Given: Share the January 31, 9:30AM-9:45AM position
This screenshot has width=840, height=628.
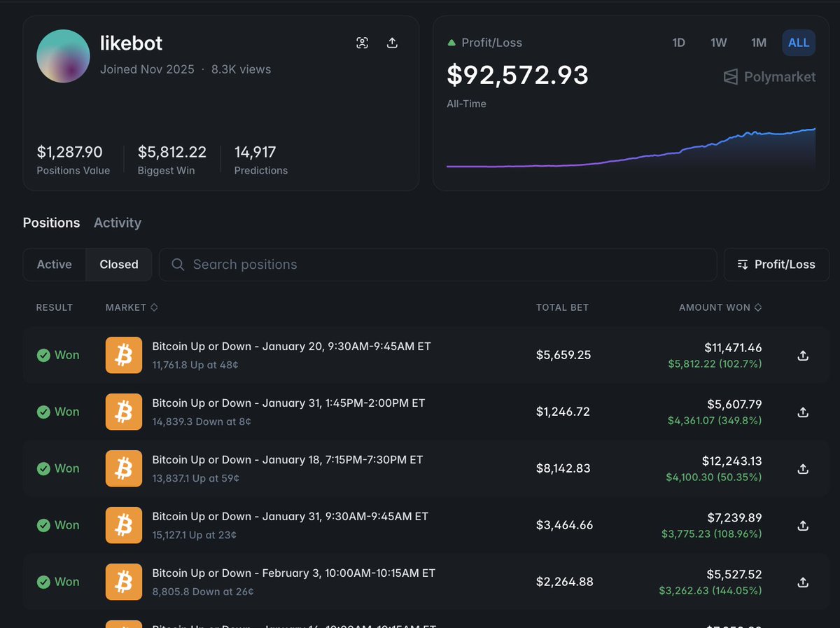Looking at the screenshot, I should coord(803,525).
